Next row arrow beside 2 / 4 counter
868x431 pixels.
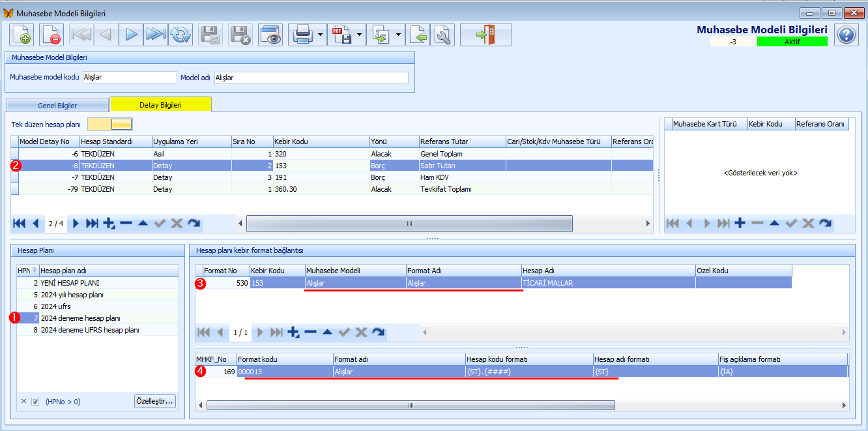[x=76, y=224]
